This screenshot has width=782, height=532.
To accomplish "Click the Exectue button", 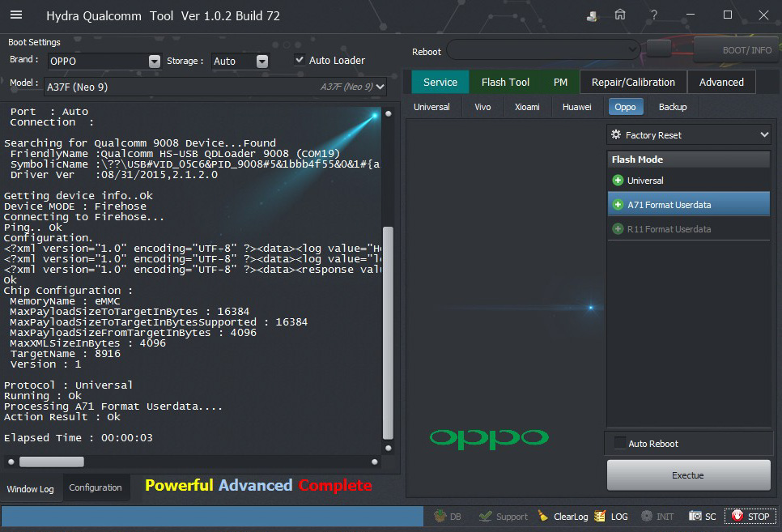I will tap(688, 475).
